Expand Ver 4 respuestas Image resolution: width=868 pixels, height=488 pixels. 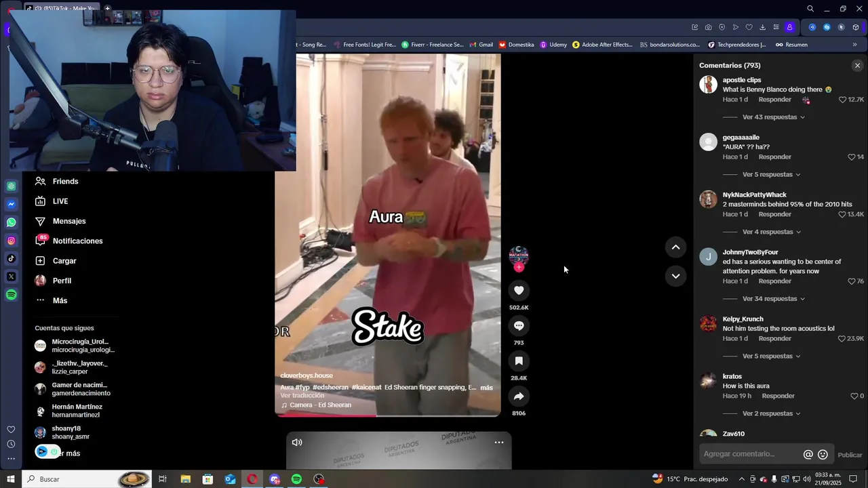(x=771, y=232)
